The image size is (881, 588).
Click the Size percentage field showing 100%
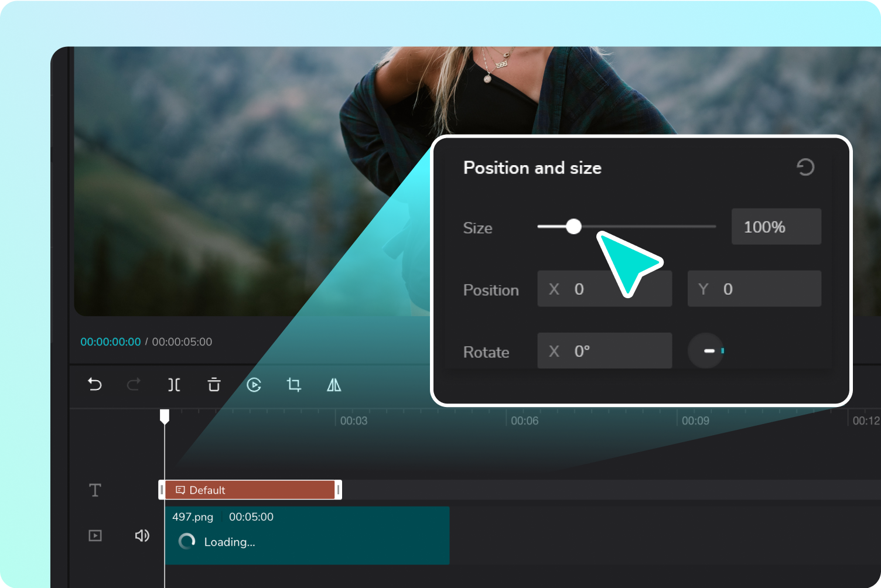click(x=776, y=227)
